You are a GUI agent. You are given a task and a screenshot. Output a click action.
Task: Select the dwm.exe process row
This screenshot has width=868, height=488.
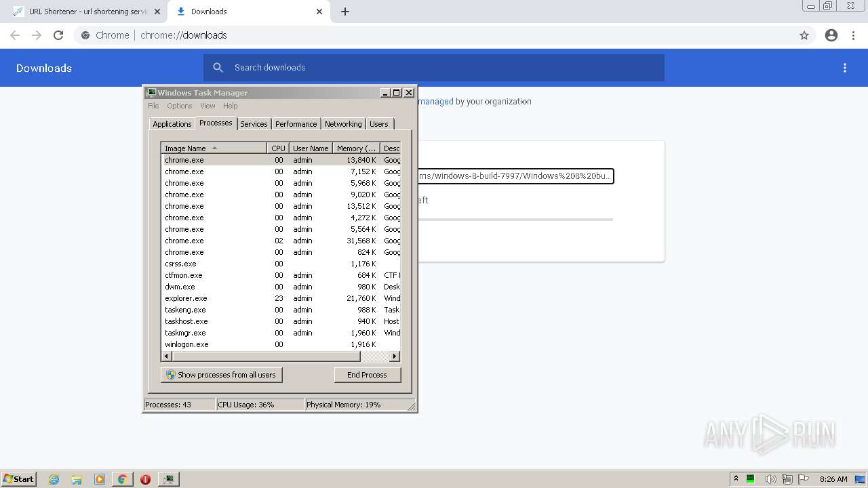pos(281,287)
